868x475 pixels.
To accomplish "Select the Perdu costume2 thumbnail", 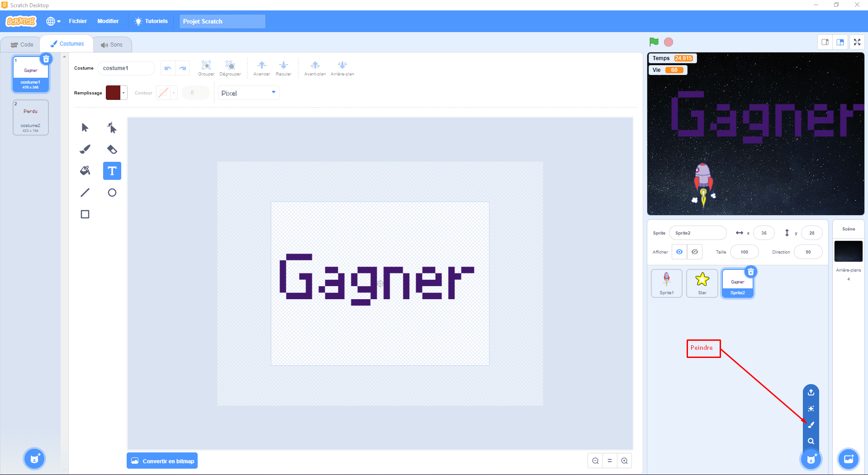I will (x=31, y=118).
